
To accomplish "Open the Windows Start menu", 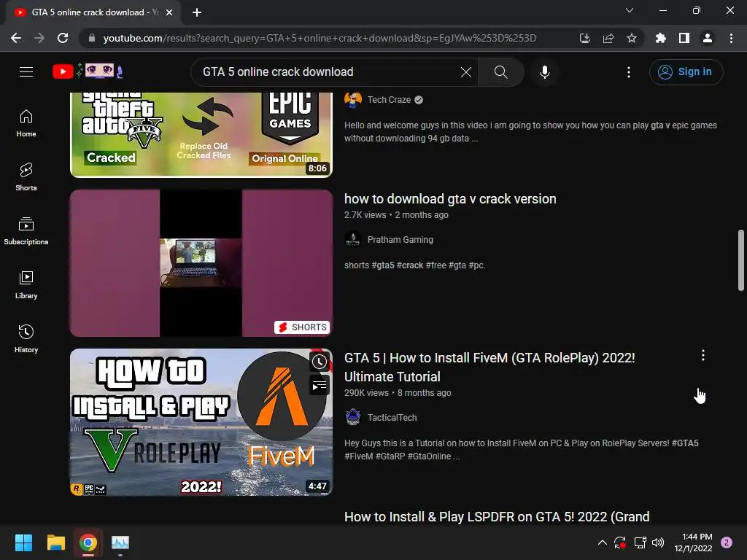I will click(23, 542).
